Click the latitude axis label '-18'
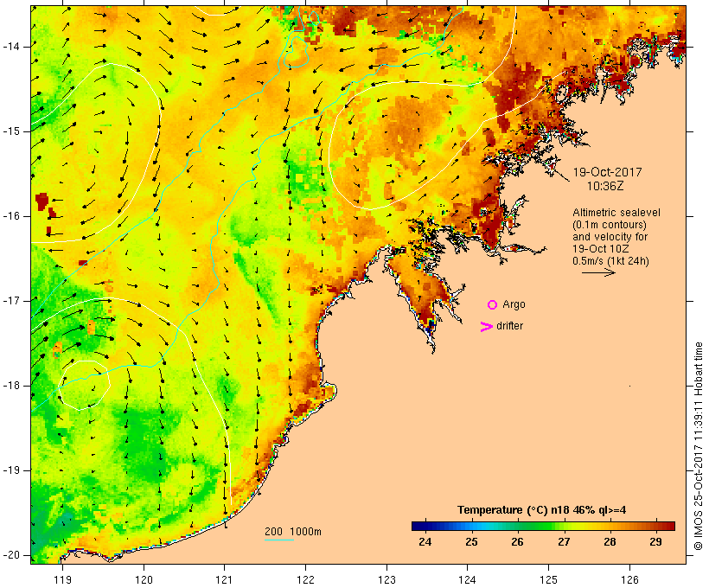Screen dimensions: 709x588 10,386
